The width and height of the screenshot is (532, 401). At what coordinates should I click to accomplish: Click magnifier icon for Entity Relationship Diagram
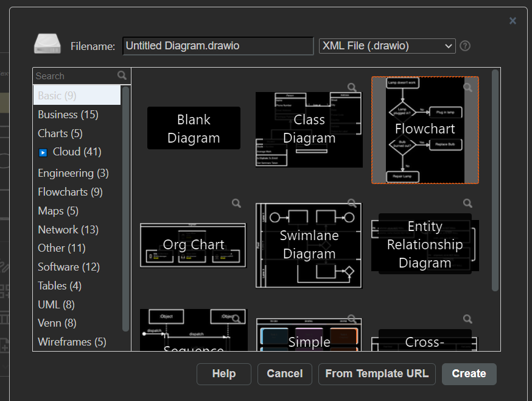pyautogui.click(x=467, y=204)
